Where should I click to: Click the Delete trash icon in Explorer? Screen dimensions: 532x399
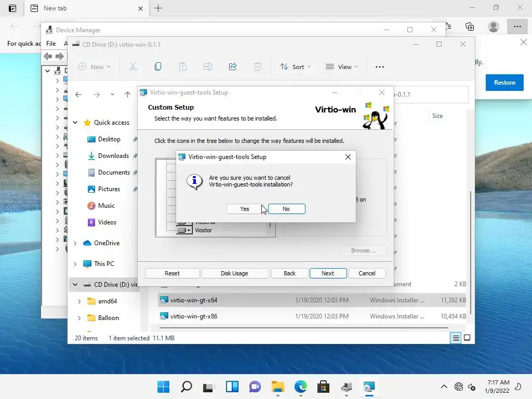pyautogui.click(x=258, y=67)
